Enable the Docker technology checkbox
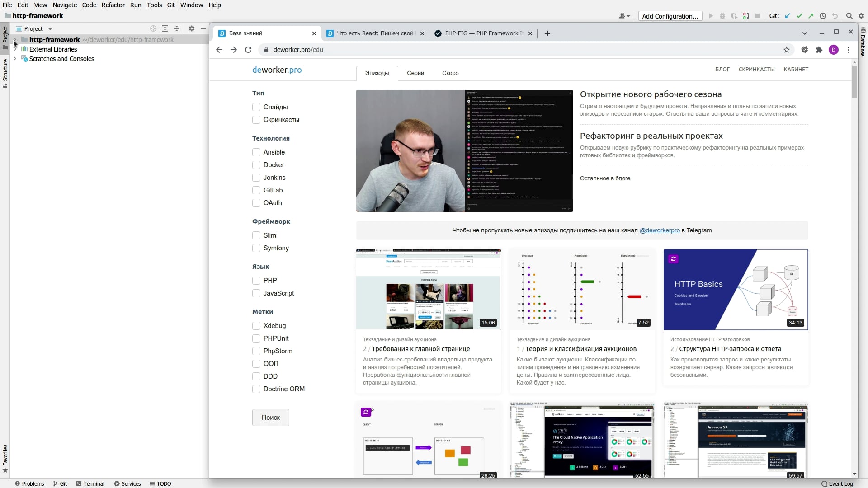The image size is (868, 488). (256, 165)
